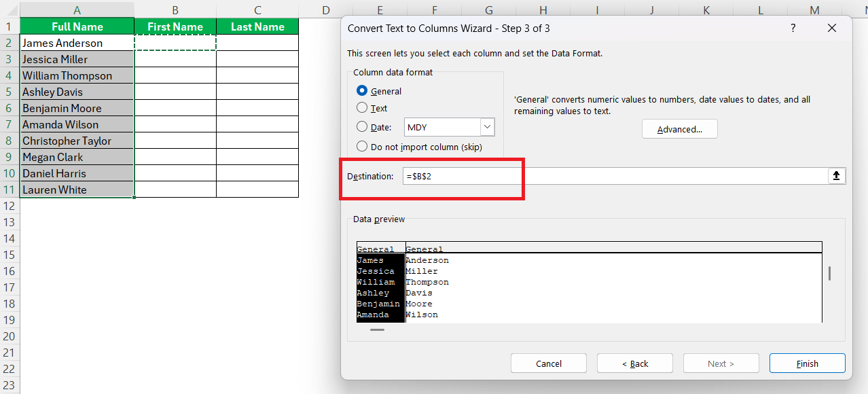Viewport: 868px width, 394px height.
Task: Open the MDY date format dropdown
Action: click(487, 127)
